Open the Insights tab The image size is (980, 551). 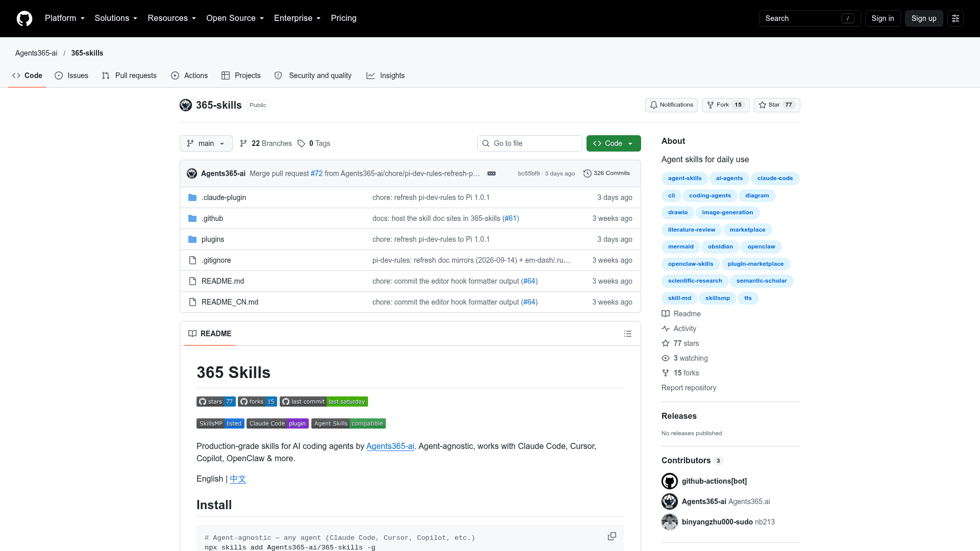pos(385,76)
